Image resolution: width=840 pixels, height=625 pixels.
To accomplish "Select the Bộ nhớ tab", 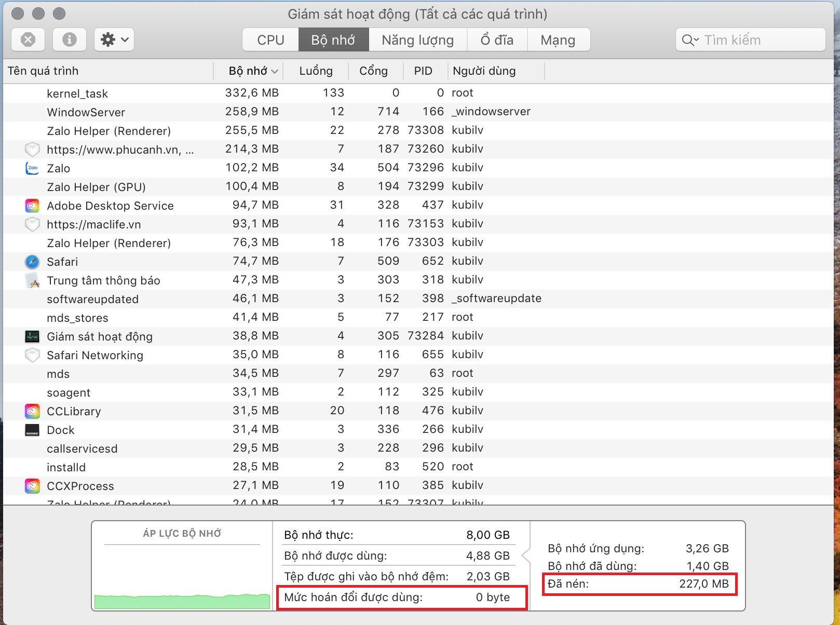I will (x=333, y=40).
